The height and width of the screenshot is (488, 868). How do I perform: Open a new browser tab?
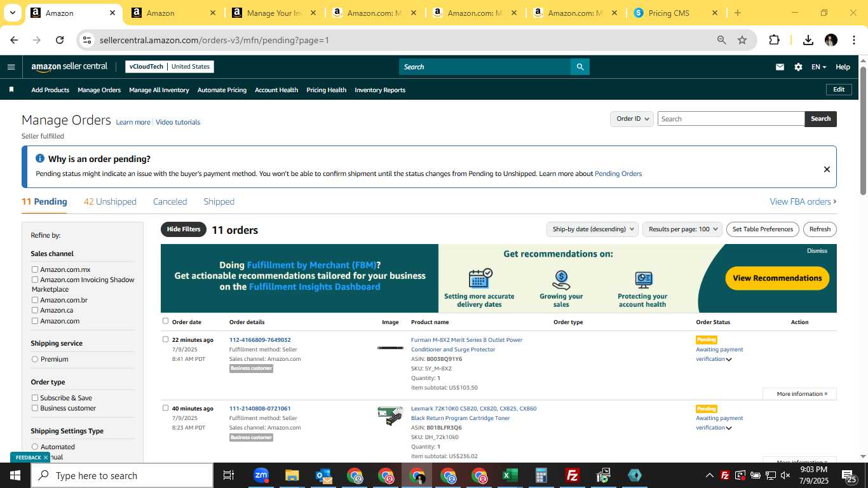(x=737, y=13)
